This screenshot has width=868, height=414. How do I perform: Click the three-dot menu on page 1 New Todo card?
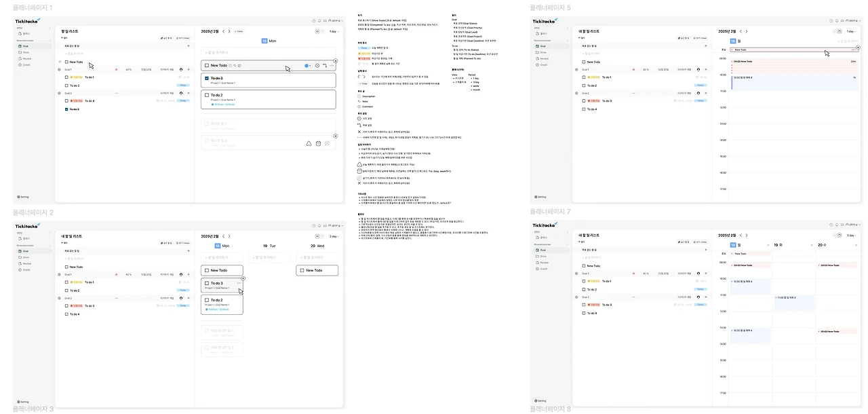[x=332, y=66]
